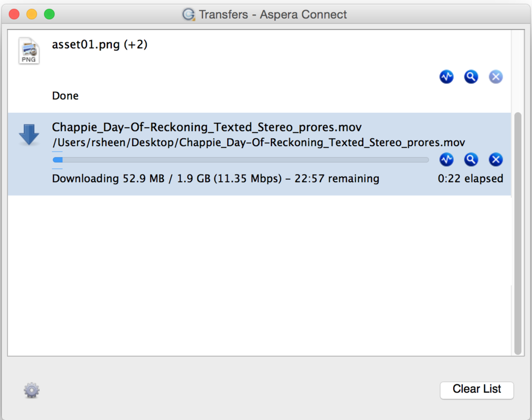Image resolution: width=532 pixels, height=420 pixels.
Task: Click magnifier icon for the Chappie .mov download
Action: (x=471, y=159)
